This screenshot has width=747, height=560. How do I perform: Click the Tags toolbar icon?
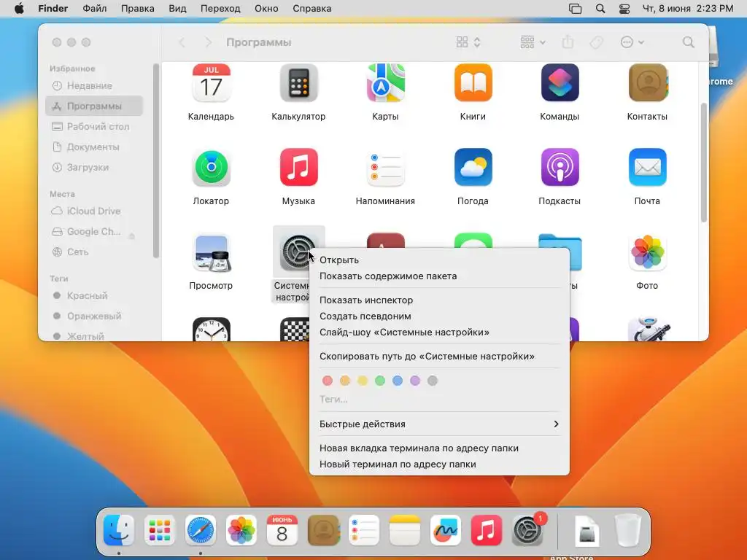[597, 42]
